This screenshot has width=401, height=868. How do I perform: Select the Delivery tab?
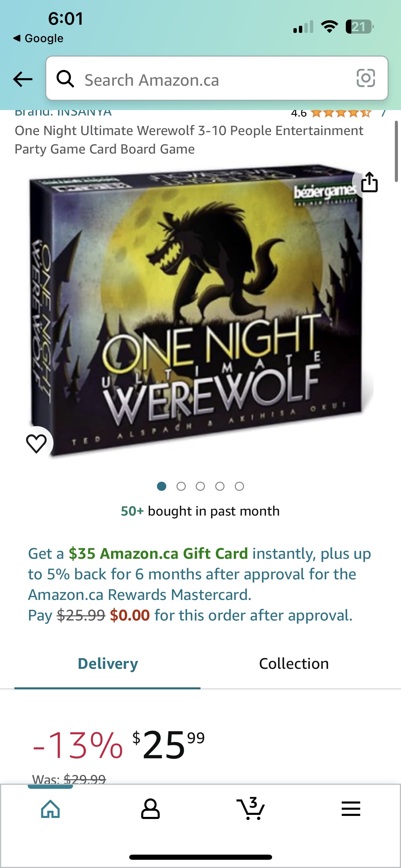(x=108, y=664)
